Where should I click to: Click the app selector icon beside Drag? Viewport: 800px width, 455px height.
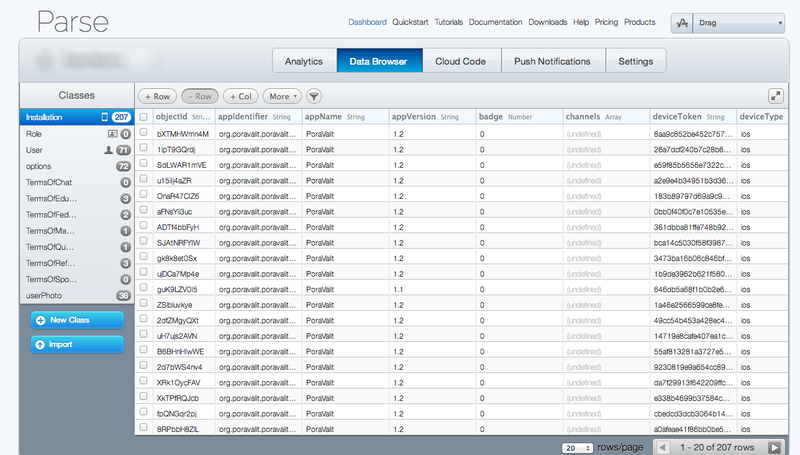[x=682, y=23]
